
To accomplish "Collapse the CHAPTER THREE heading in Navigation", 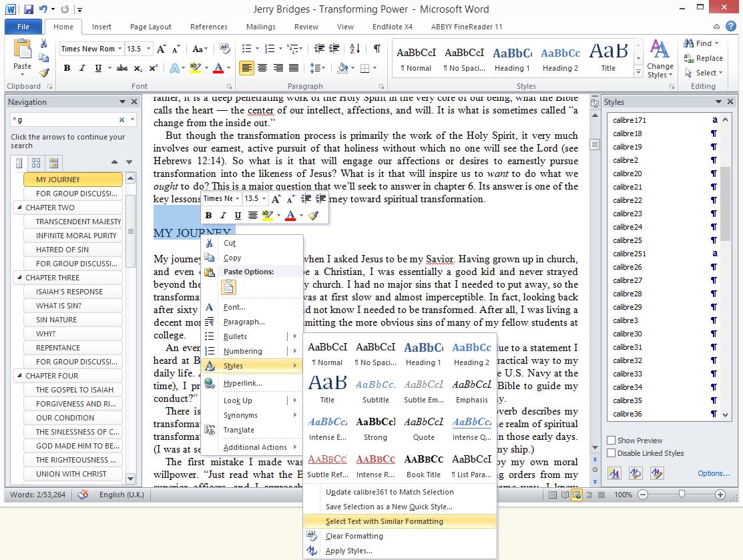I will (x=19, y=278).
